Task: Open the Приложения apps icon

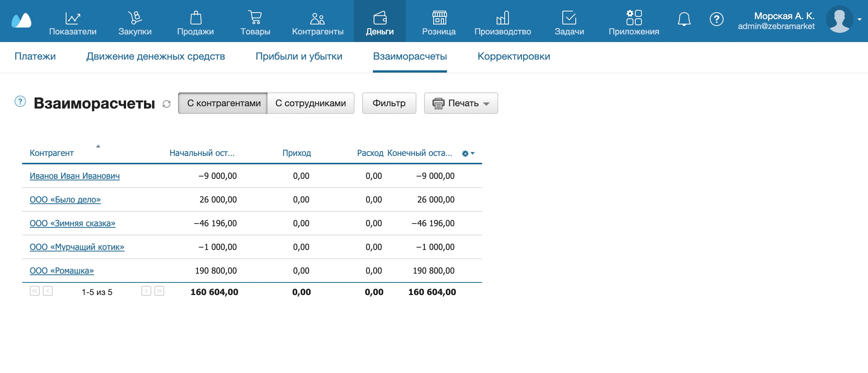Action: point(633,17)
